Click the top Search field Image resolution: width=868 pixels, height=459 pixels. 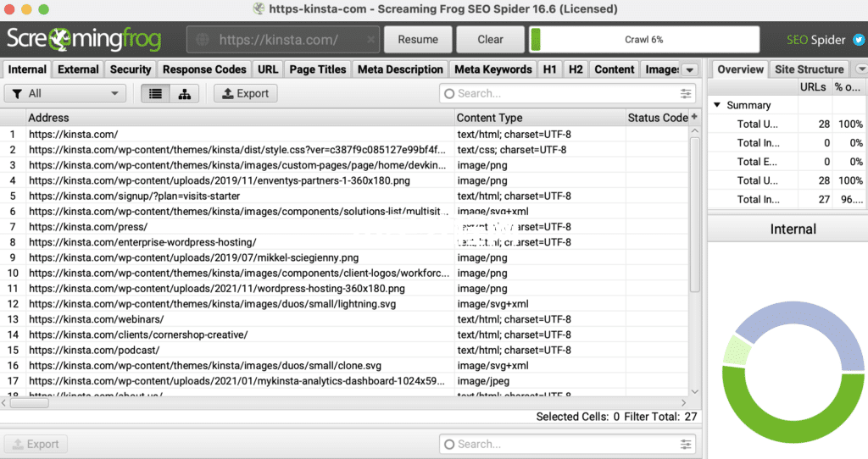pos(567,93)
